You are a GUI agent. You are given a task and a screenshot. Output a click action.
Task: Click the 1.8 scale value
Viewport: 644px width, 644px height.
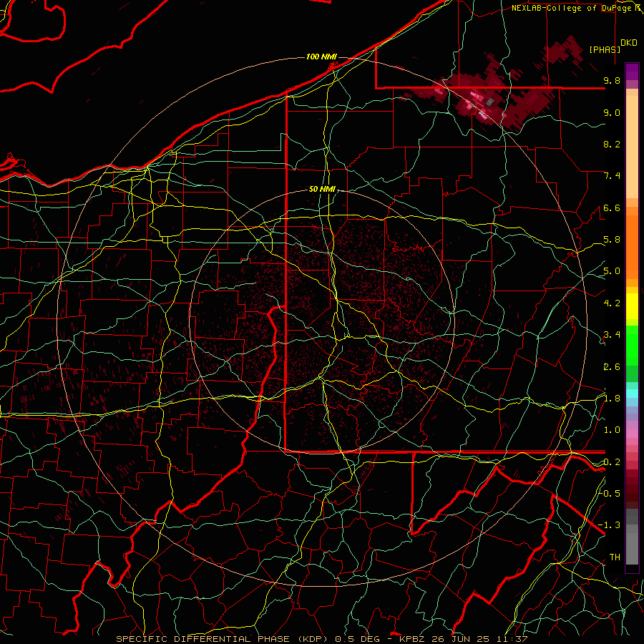pyautogui.click(x=612, y=399)
